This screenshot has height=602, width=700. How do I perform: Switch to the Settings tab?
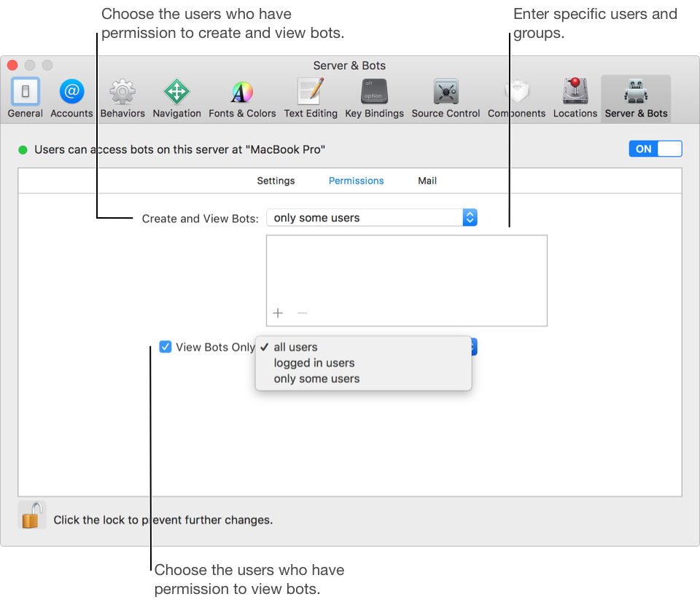276,180
